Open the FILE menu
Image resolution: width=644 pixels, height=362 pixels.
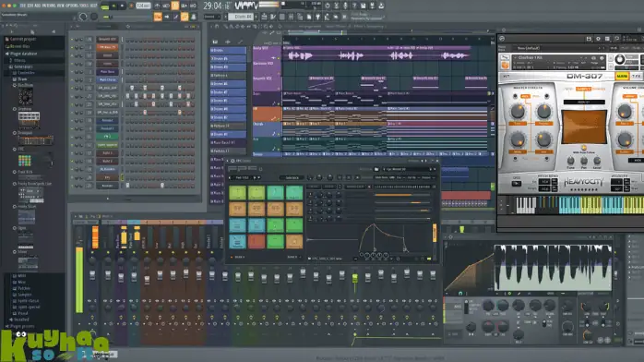click(23, 6)
